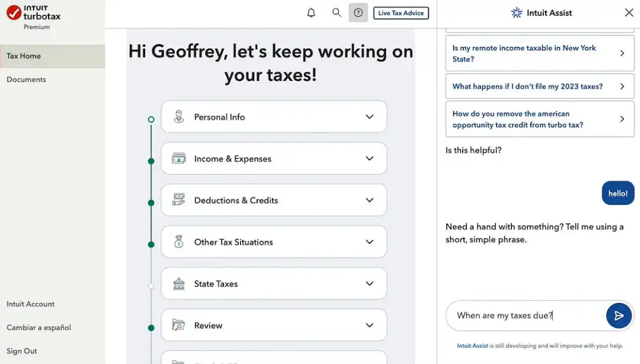
Task: Click the help question mark icon
Action: pos(358,13)
